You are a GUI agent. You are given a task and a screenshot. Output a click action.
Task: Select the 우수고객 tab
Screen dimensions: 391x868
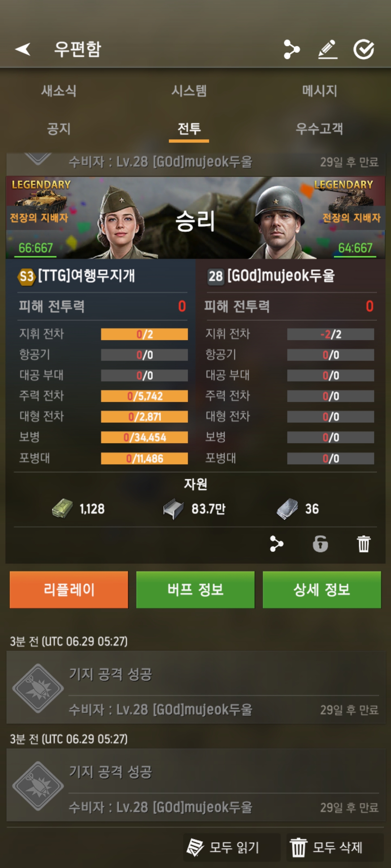pos(319,129)
